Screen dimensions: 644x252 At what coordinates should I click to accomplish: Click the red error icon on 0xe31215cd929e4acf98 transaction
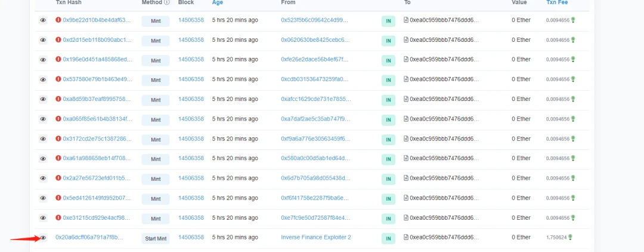(x=58, y=217)
